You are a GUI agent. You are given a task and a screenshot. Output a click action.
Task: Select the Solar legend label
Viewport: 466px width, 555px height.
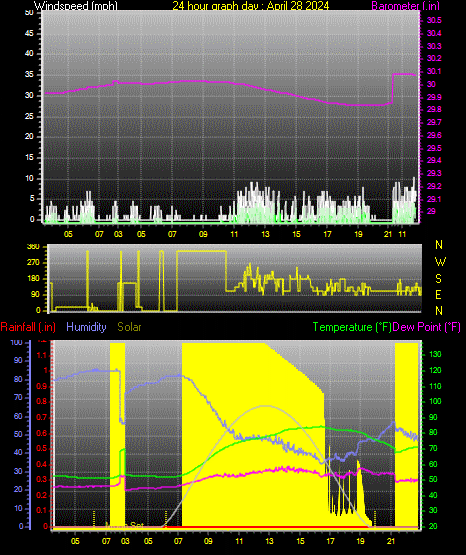pyautogui.click(x=129, y=327)
